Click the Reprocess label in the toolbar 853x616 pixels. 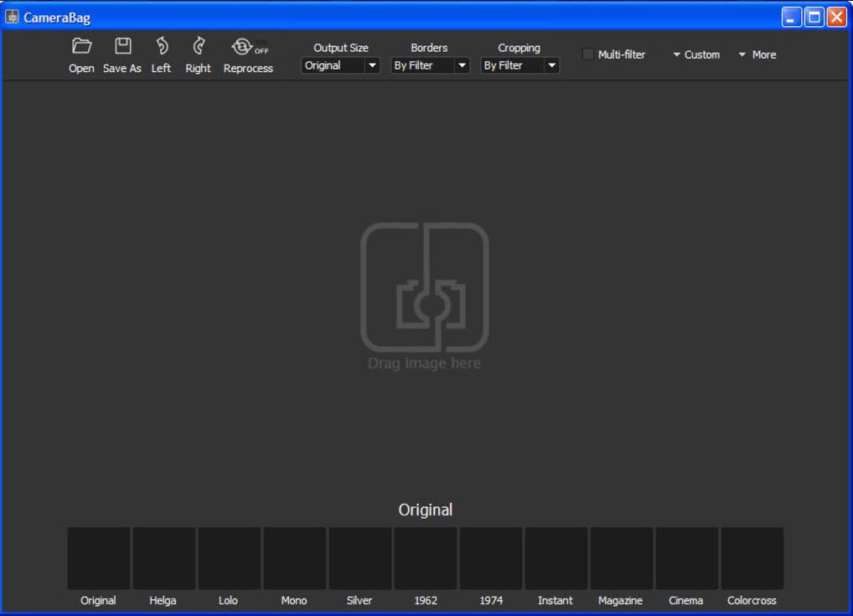pos(248,69)
